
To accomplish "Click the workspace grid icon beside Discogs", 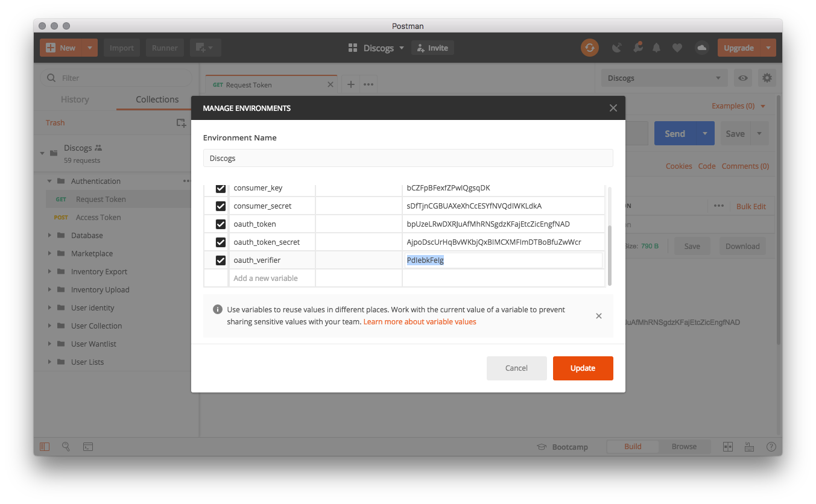I will click(x=353, y=48).
